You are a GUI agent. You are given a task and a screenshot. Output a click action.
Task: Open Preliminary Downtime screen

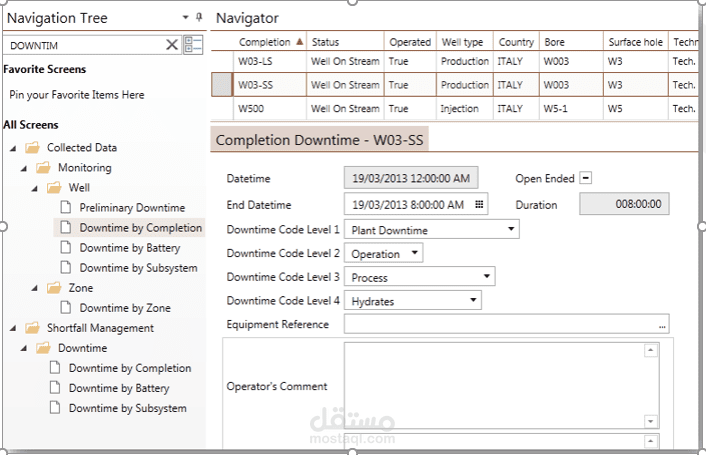[132, 207]
